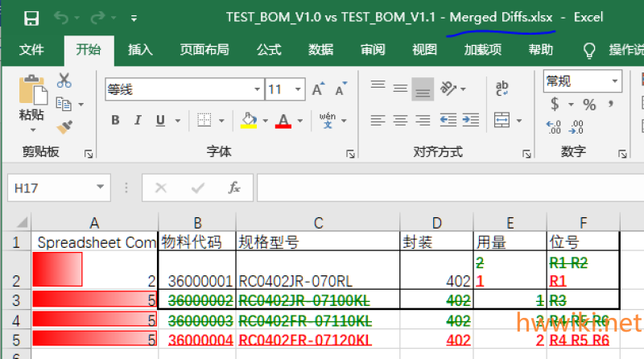Viewport: 644px width, 359px height.
Task: Click the Decrease Indent icon
Action: 448,121
